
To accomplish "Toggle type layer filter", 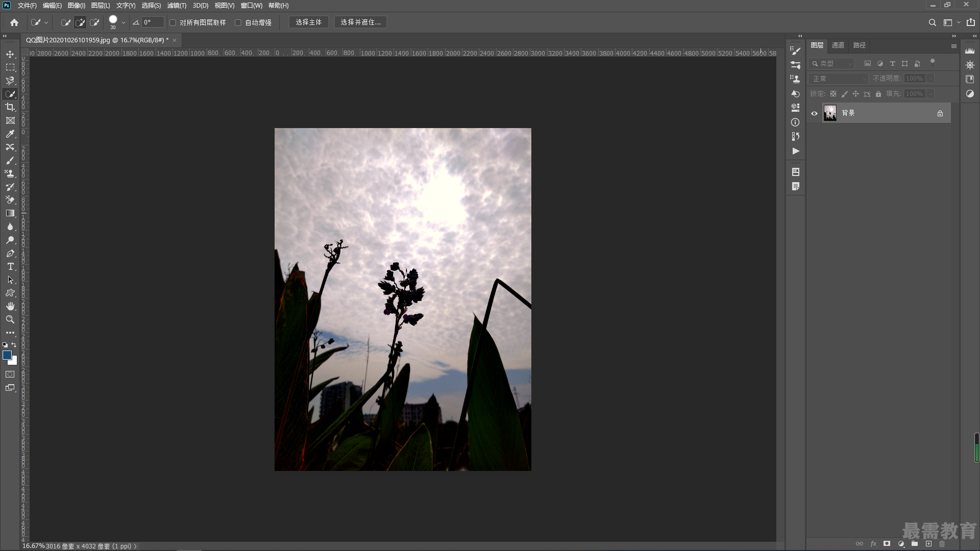I will pos(892,64).
